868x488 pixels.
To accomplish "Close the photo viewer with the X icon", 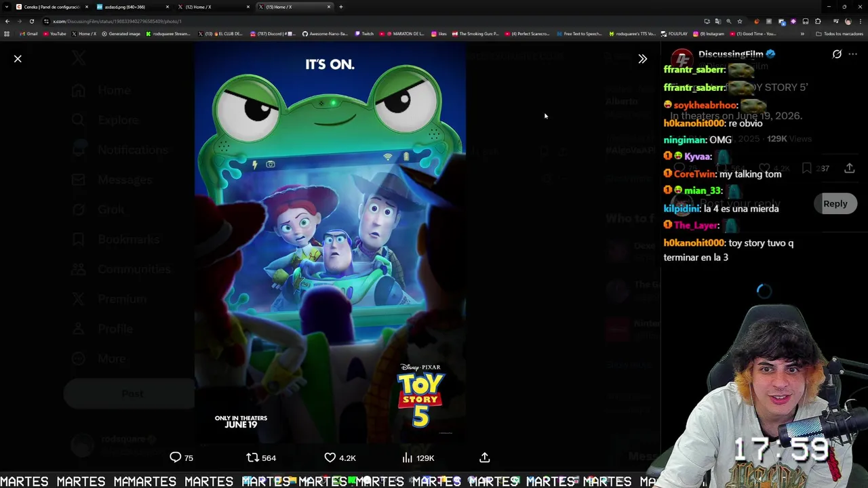I will [x=18, y=59].
